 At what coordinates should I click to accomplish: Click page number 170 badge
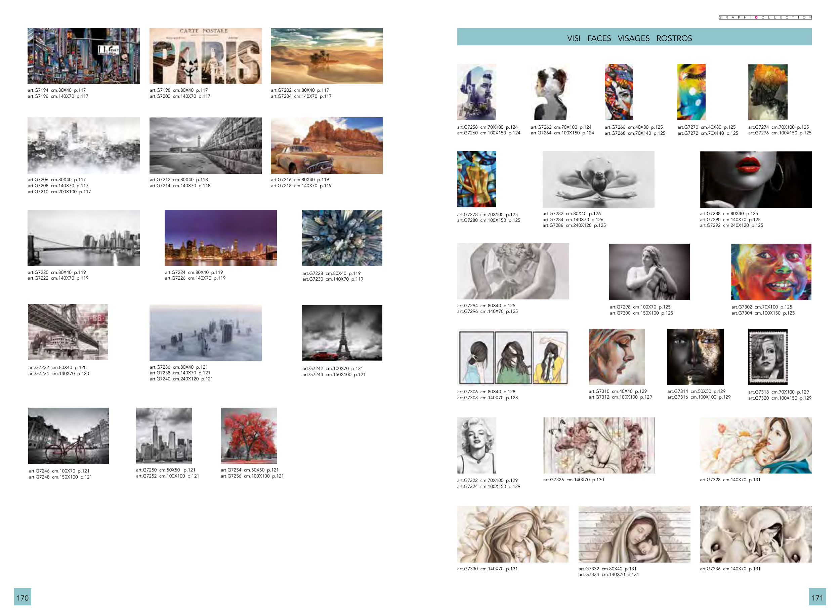tap(23, 597)
